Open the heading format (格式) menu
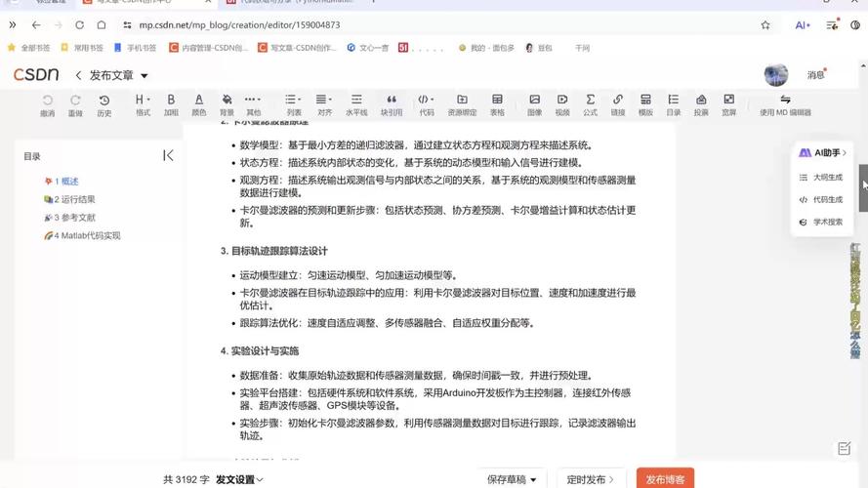 (143, 105)
